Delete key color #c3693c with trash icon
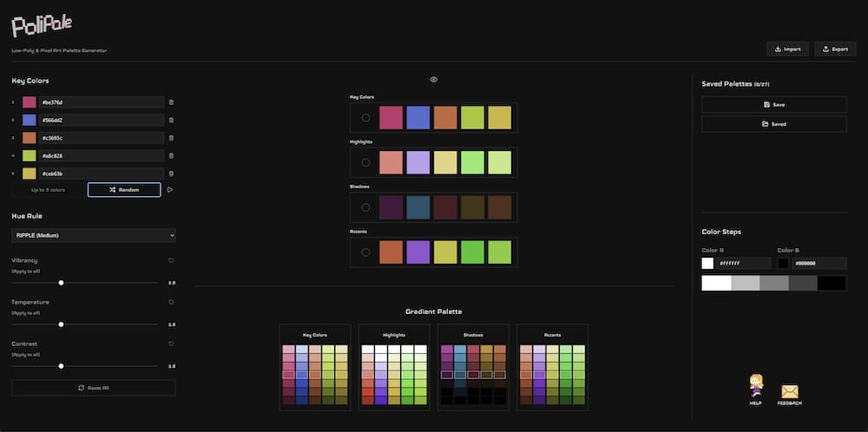868x432 pixels. (x=171, y=138)
